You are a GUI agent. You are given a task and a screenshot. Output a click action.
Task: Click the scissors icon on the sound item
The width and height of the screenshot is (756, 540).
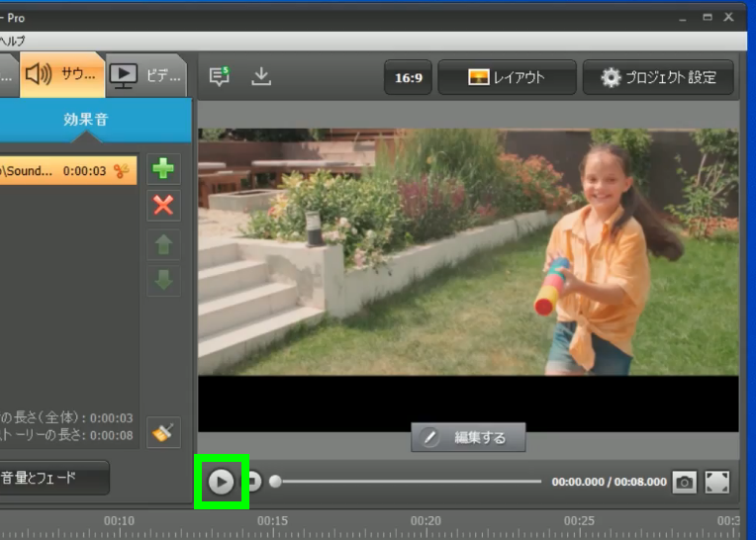point(122,170)
